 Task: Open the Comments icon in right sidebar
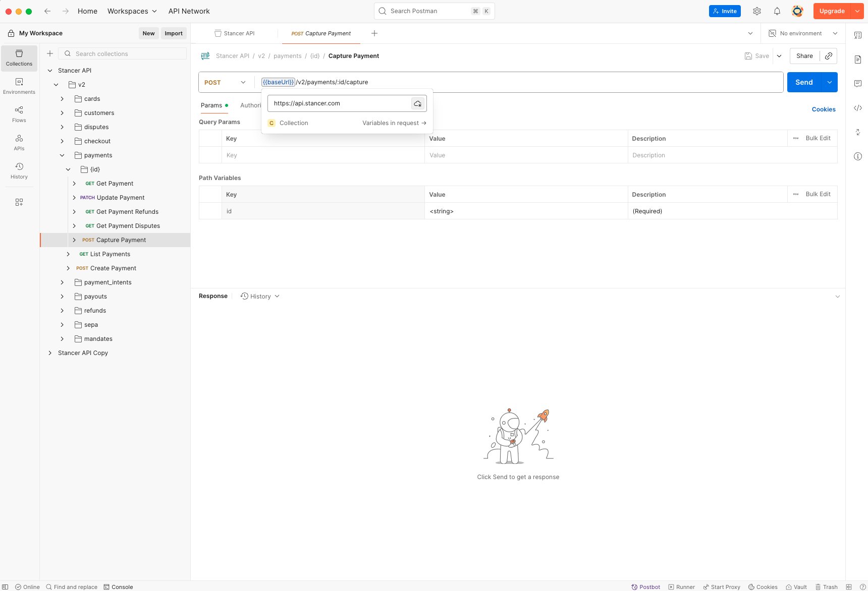pos(858,84)
